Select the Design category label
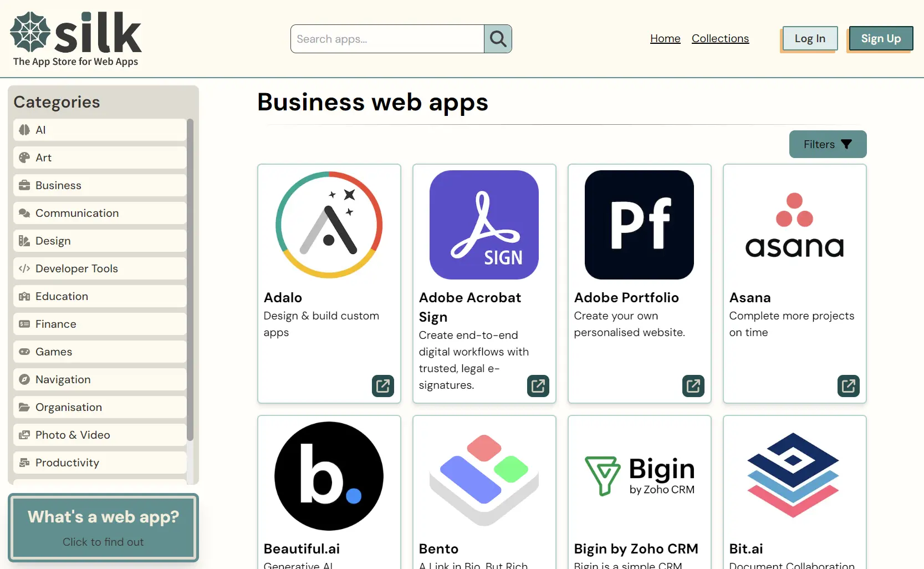Image resolution: width=924 pixels, height=569 pixels. tap(53, 241)
